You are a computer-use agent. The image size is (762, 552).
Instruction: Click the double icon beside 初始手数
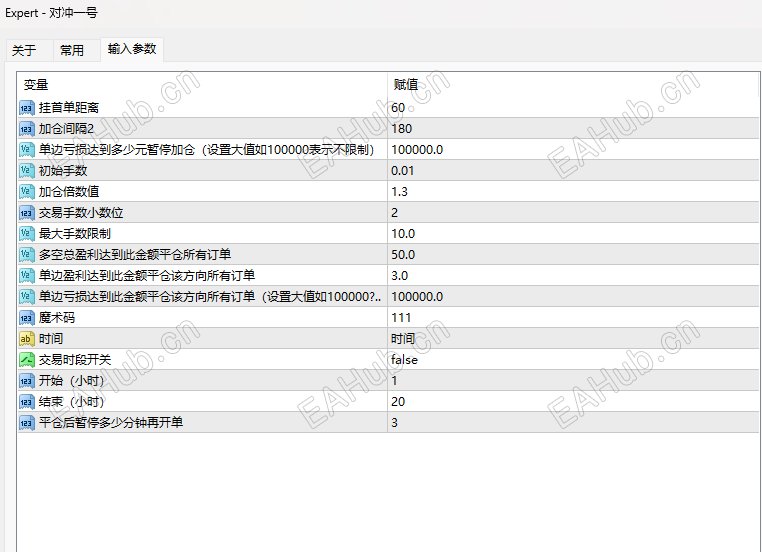click(x=27, y=171)
